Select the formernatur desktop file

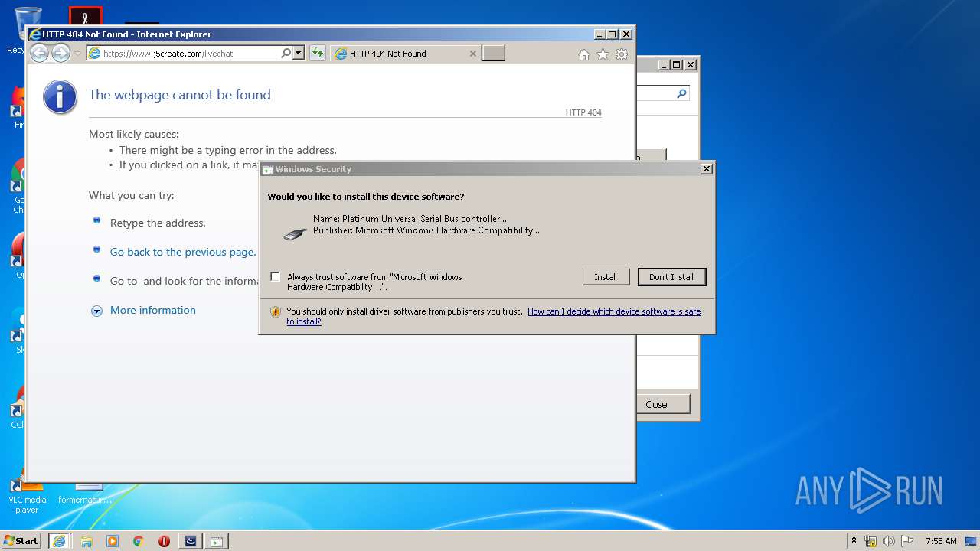[86, 494]
